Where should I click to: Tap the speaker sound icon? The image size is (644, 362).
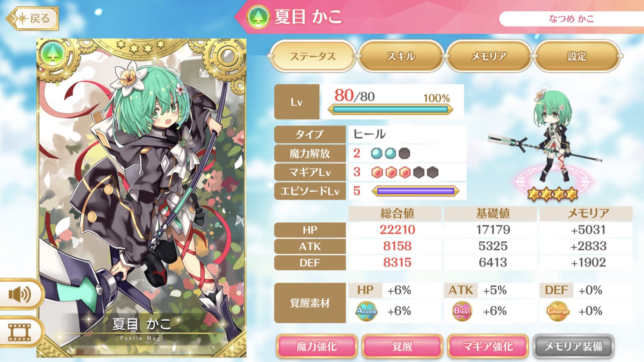tap(20, 294)
